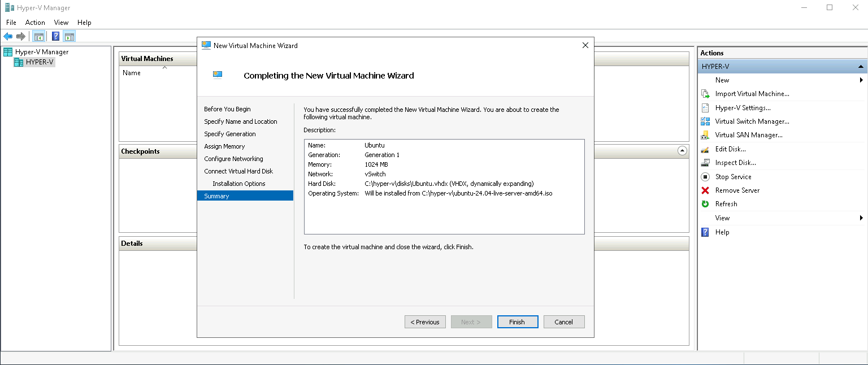The image size is (868, 365).
Task: Open Virtual Switch Manager
Action: pyautogui.click(x=752, y=121)
